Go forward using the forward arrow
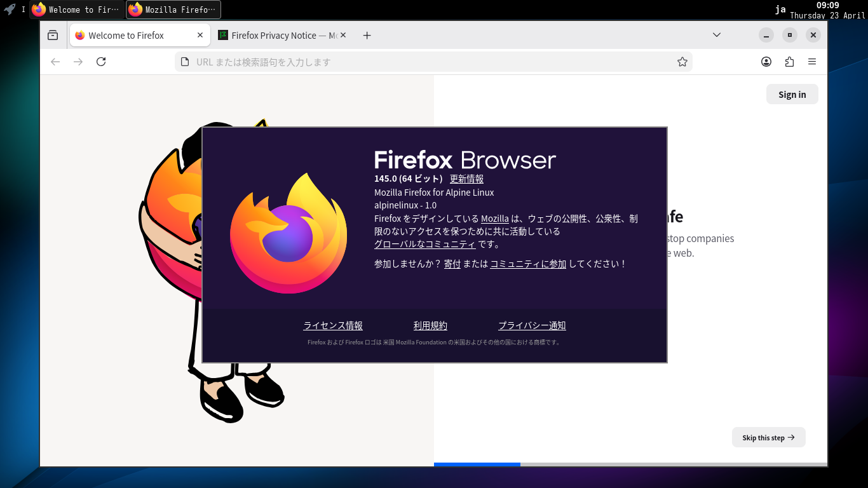Viewport: 868px width, 488px height. 78,62
